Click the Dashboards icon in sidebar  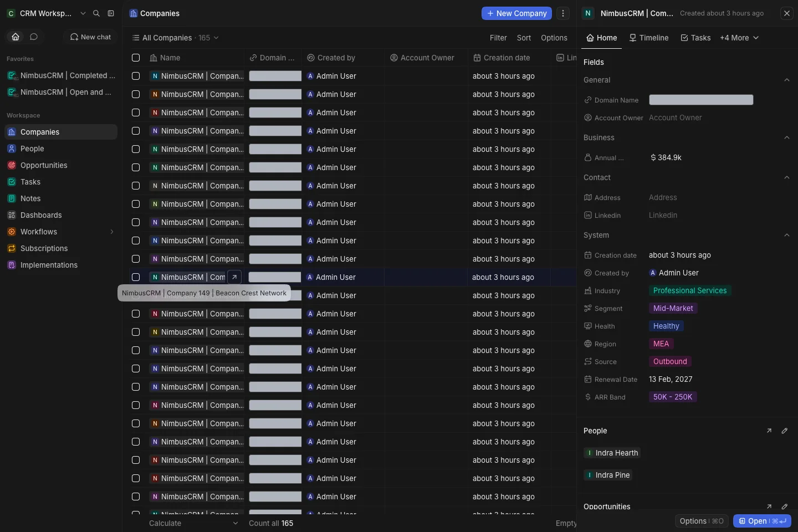(12, 215)
